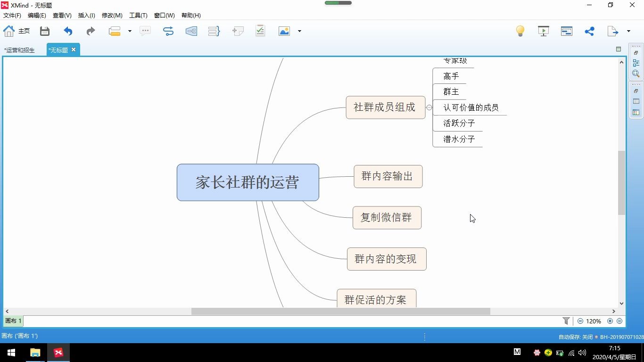
Task: Add a note to the topic
Action: [x=238, y=31]
